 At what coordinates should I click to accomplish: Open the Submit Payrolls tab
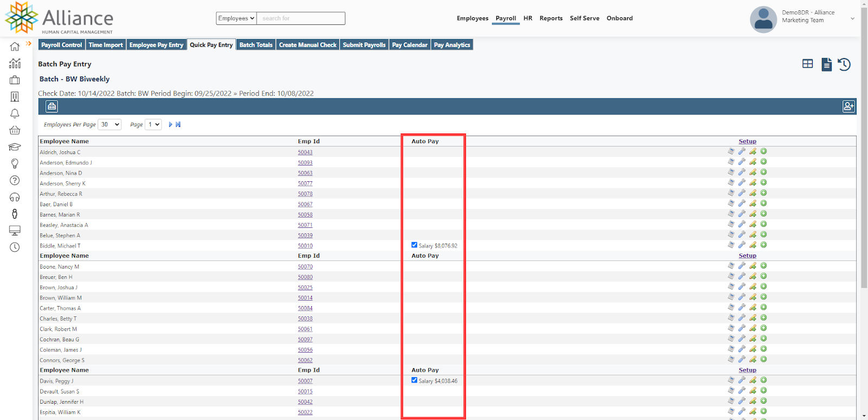(364, 45)
